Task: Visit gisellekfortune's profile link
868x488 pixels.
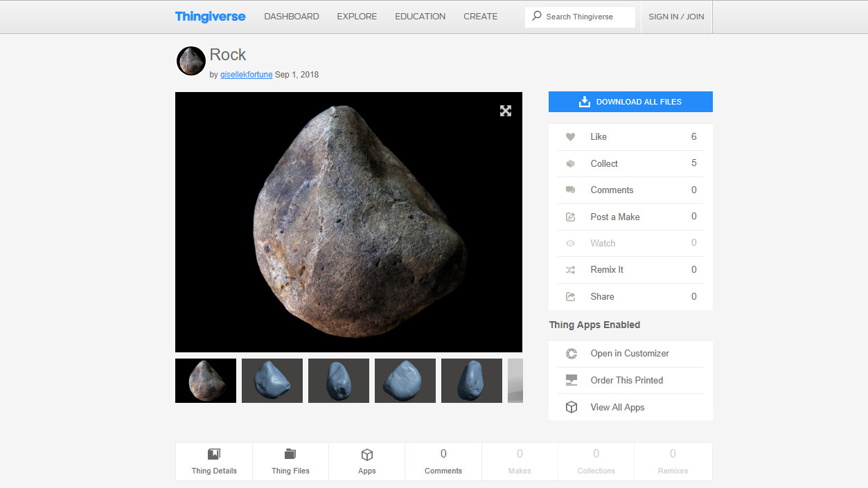Action: (246, 75)
